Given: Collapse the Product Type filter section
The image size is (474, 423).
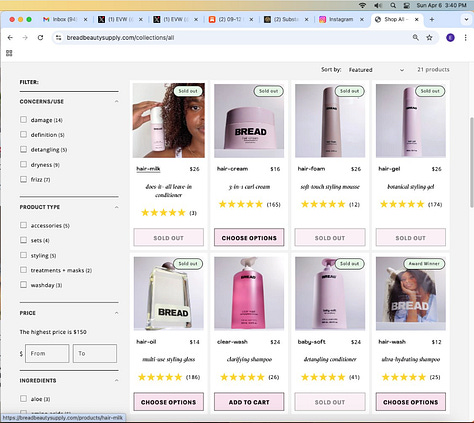Looking at the screenshot, I should pos(116,207).
